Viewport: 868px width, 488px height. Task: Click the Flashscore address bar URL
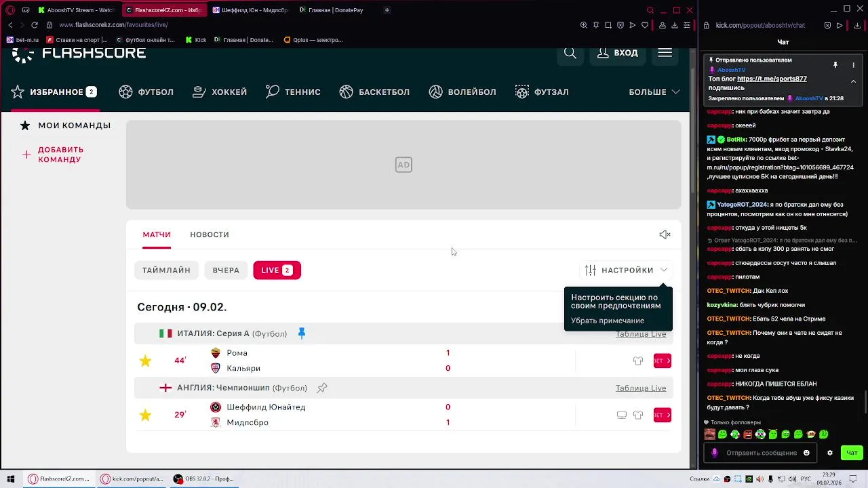[113, 25]
